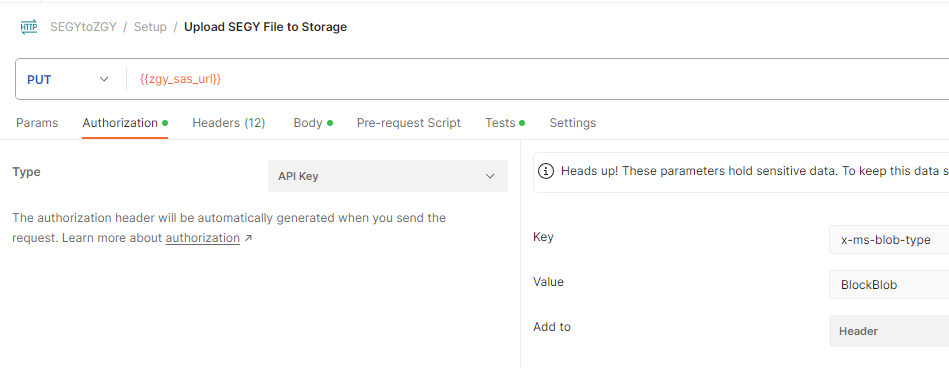
Task: Go to Setup breadcrumb folder
Action: coord(150,27)
